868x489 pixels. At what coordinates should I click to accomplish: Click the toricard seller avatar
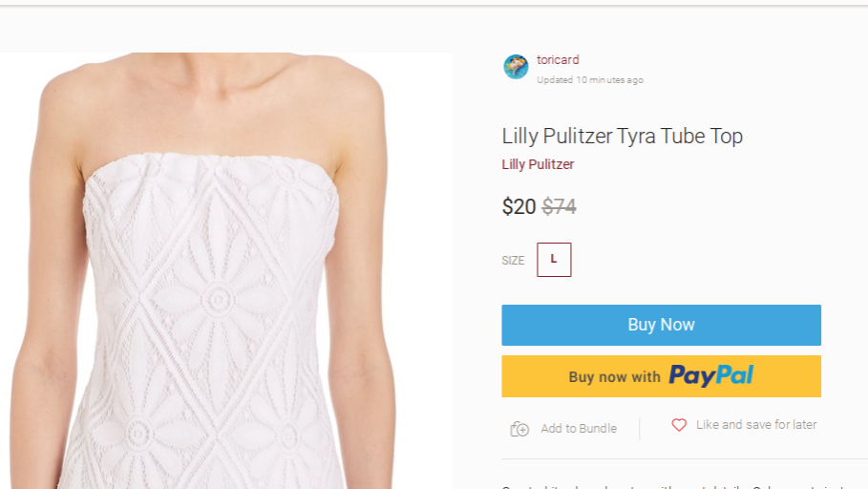point(516,67)
